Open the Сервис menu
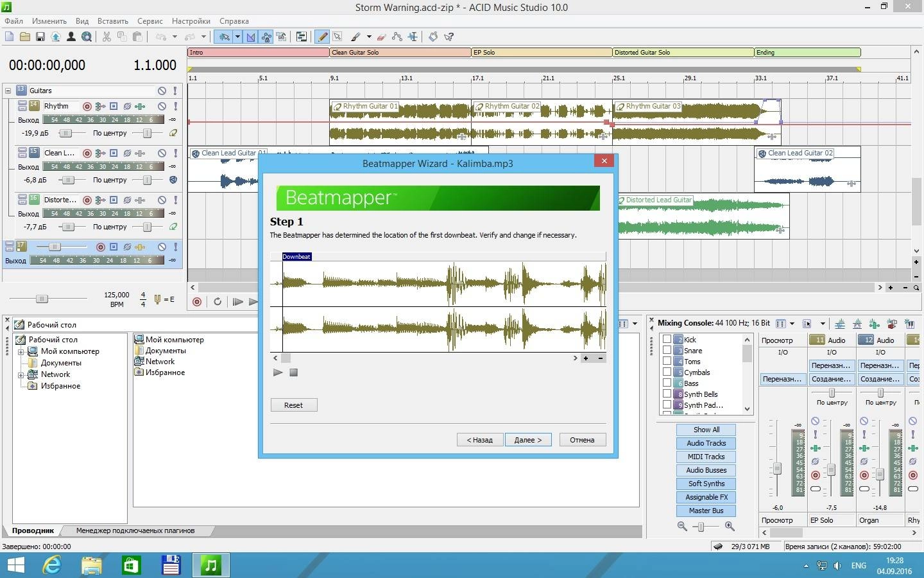924x578 pixels. point(150,21)
